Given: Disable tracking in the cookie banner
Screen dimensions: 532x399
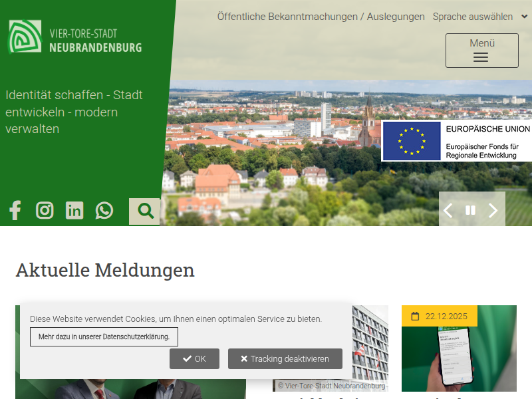Looking at the screenshot, I should pos(285,359).
